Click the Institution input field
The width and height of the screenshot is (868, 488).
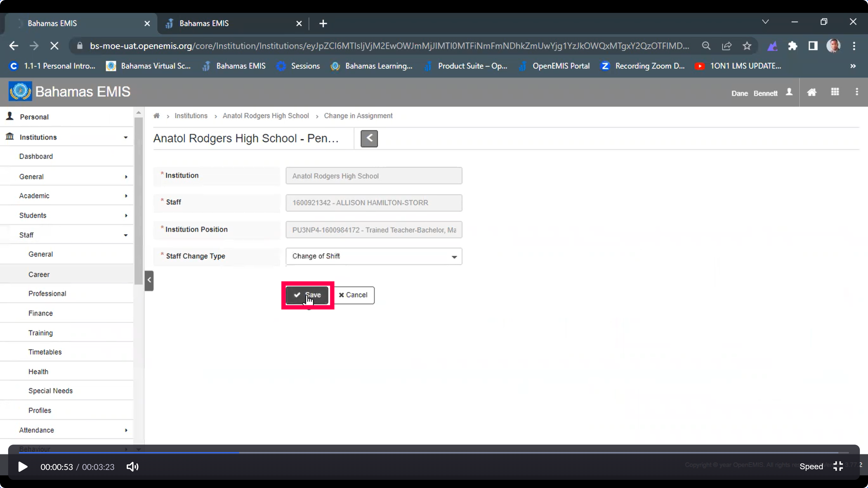pyautogui.click(x=374, y=176)
